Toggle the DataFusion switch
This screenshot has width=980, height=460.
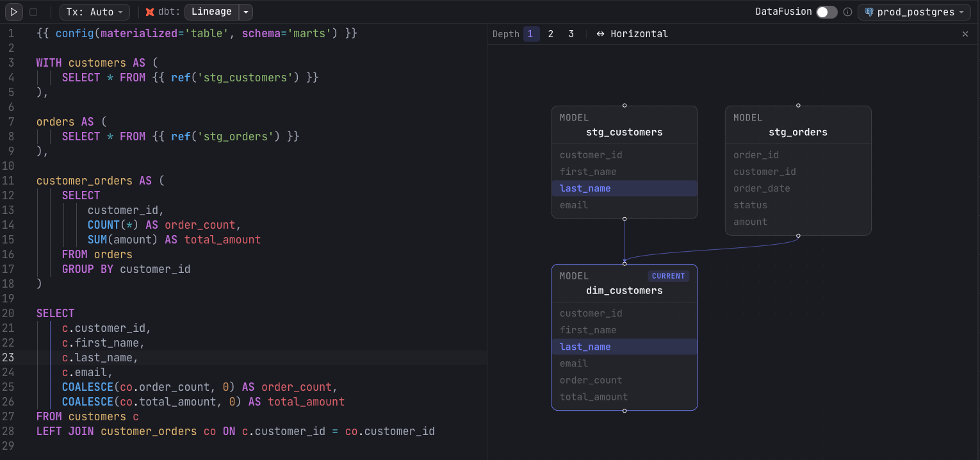tap(826, 12)
